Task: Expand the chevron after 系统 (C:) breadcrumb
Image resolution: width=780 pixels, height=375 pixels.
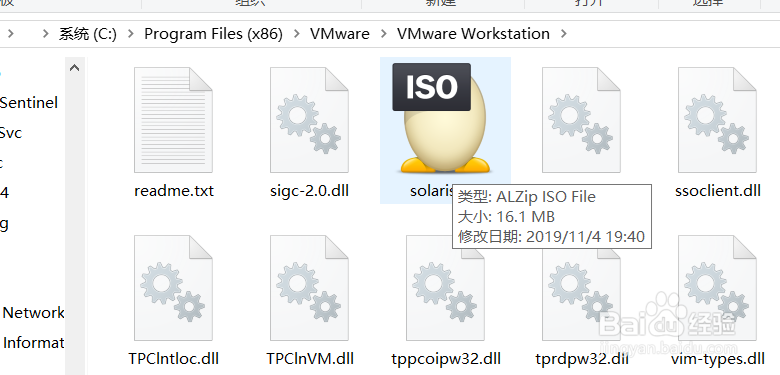Action: tap(130, 34)
